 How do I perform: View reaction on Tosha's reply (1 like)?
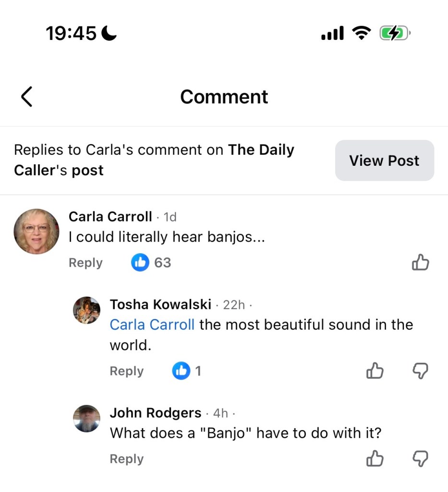(x=187, y=371)
